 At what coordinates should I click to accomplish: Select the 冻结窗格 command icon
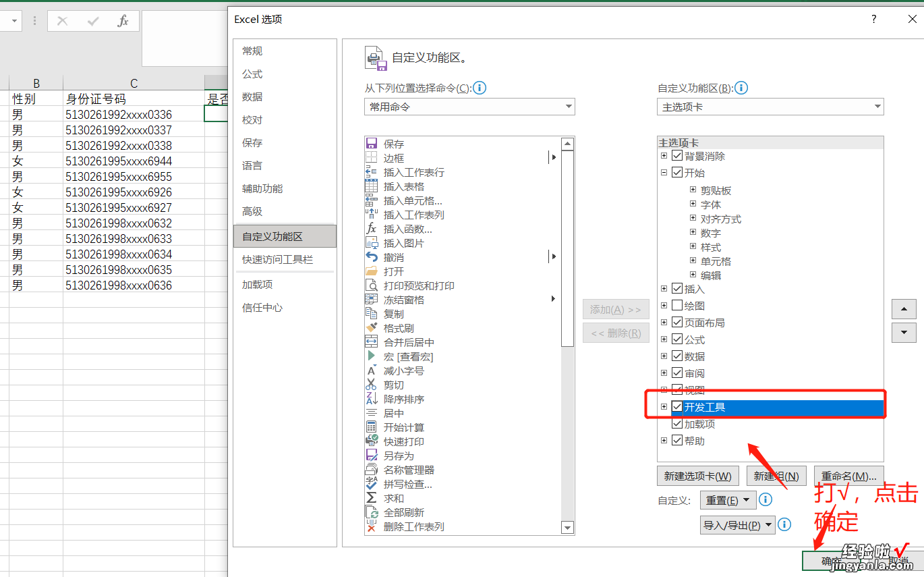371,300
